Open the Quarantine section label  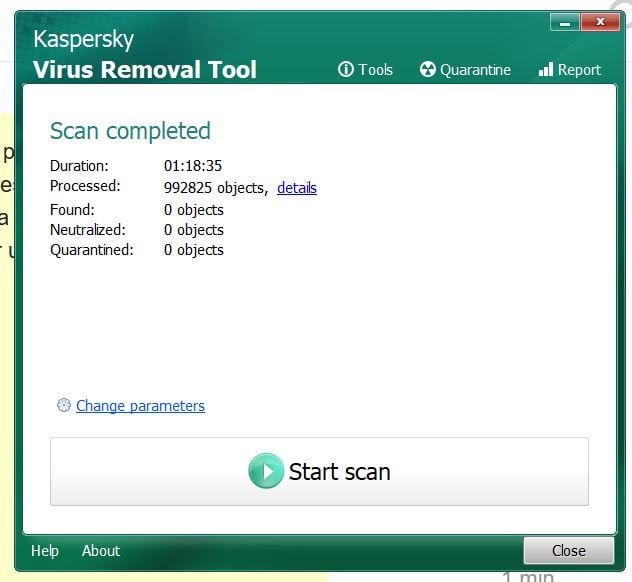[x=476, y=70]
